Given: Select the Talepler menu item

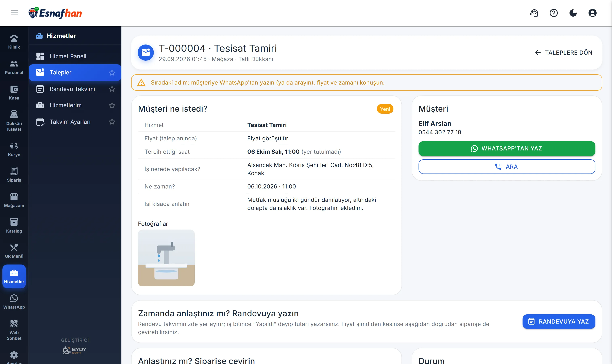Looking at the screenshot, I should pos(75,73).
